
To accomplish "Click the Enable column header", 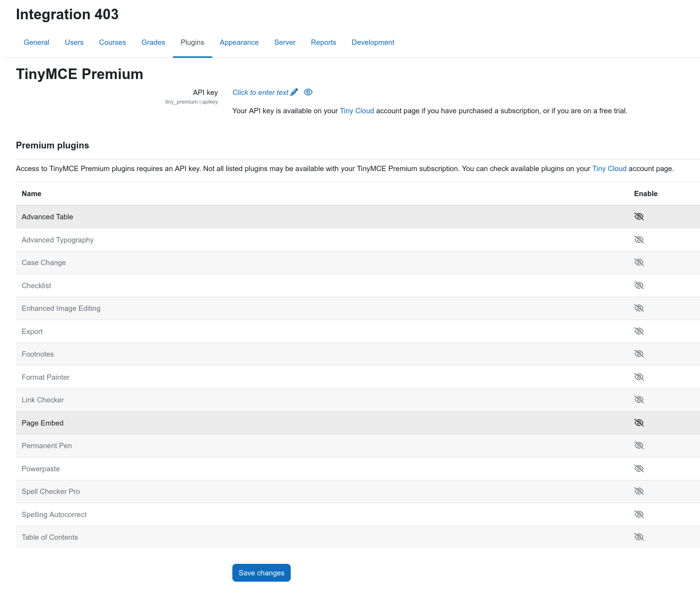I will 646,194.
